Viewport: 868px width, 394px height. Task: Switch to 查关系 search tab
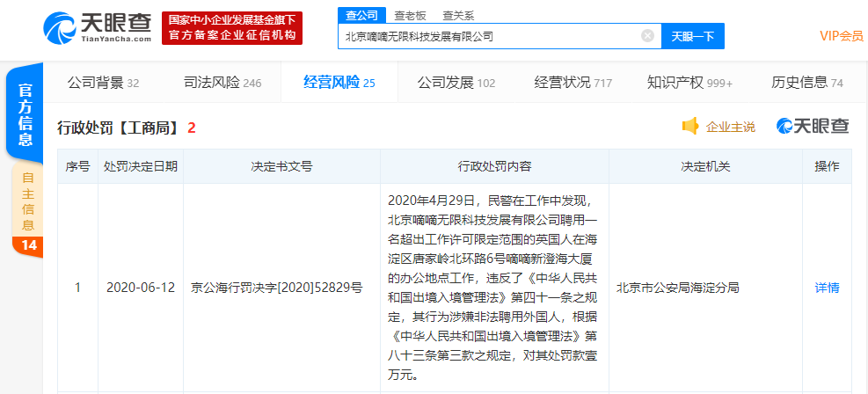click(x=459, y=15)
